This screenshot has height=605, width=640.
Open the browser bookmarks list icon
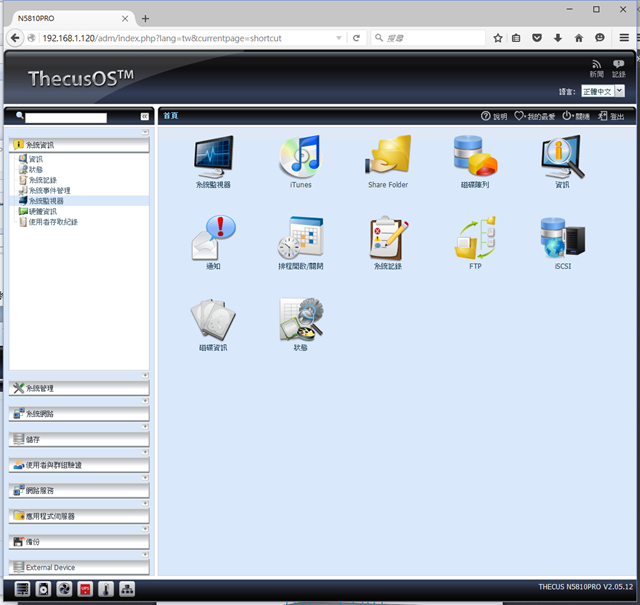516,38
